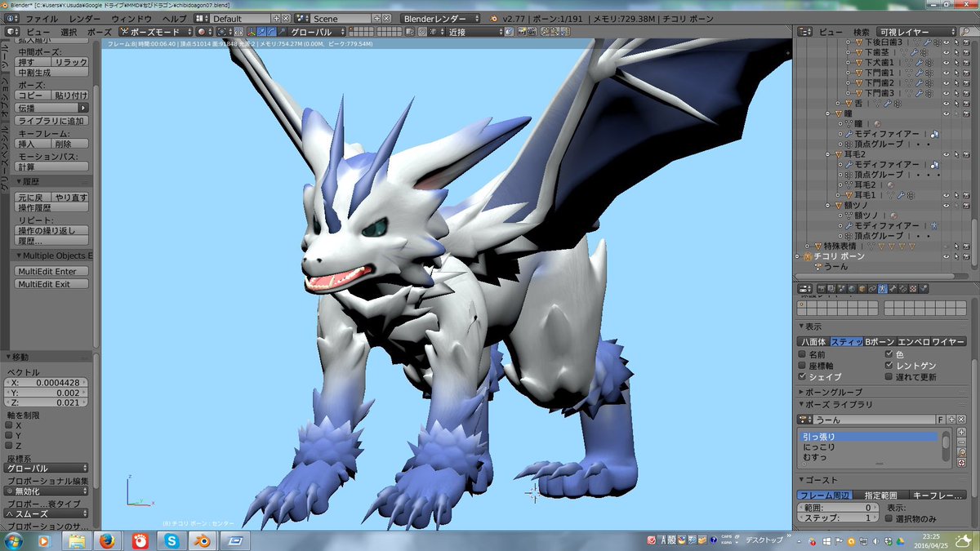Open the Constraints properties tab icon
The image size is (980, 551).
[872, 289]
